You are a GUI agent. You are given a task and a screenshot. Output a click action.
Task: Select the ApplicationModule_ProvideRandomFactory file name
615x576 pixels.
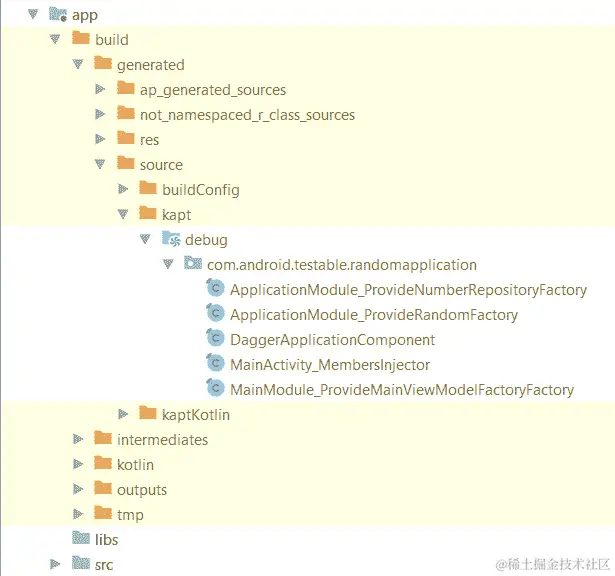coord(374,315)
